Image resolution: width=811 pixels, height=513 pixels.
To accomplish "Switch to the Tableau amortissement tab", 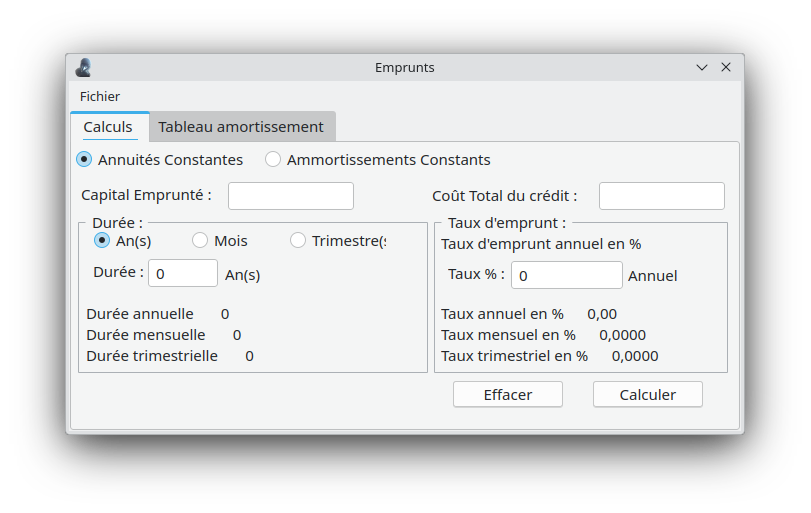I will [x=241, y=127].
